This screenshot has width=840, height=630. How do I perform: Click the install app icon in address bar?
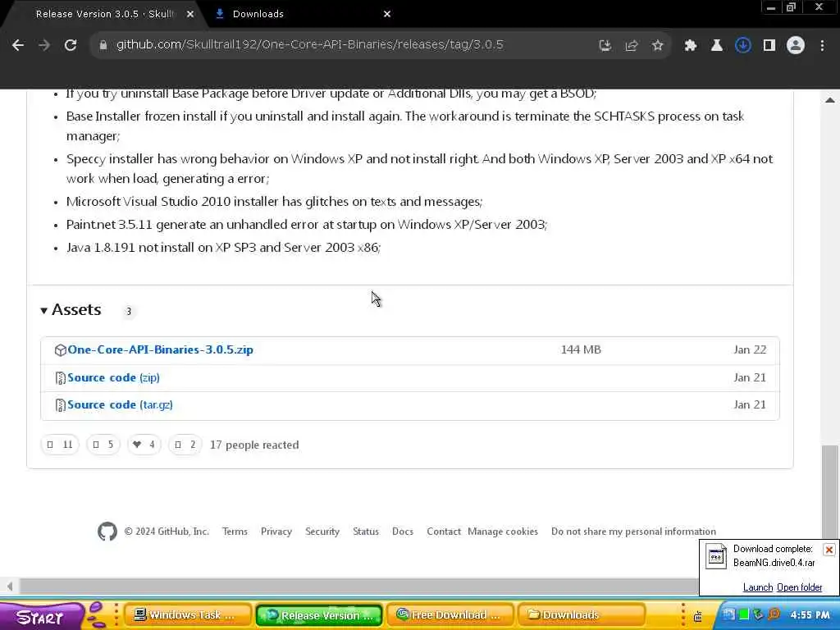click(605, 46)
